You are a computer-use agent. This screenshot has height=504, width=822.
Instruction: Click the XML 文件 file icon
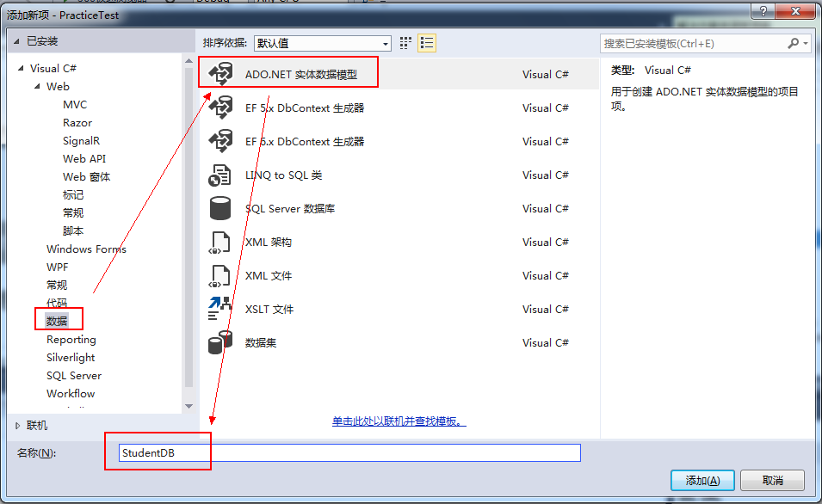pyautogui.click(x=220, y=275)
